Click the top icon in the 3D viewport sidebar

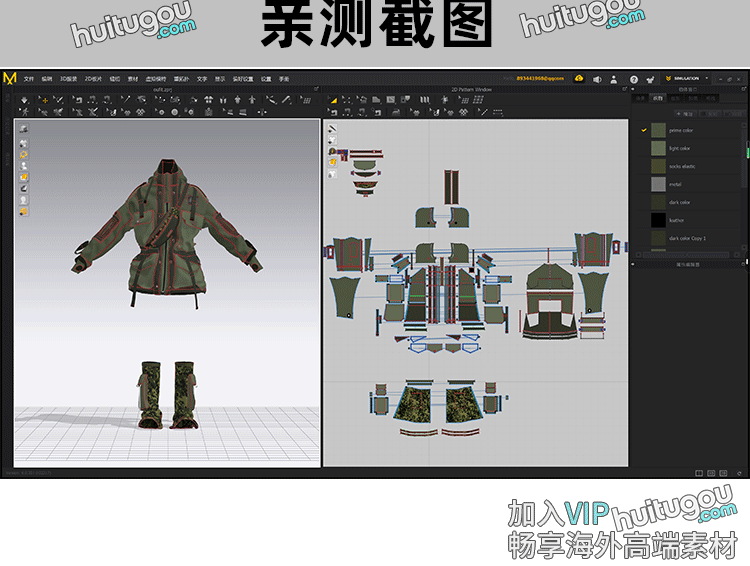click(23, 129)
